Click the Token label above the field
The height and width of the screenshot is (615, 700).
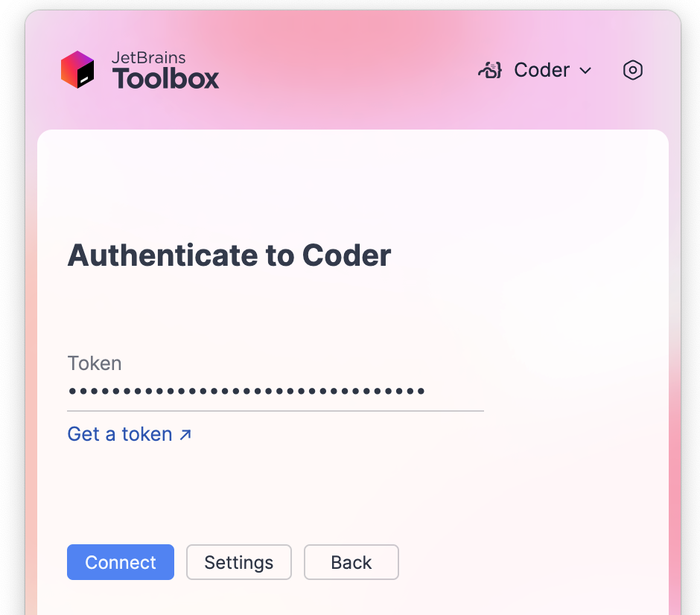[x=95, y=363]
